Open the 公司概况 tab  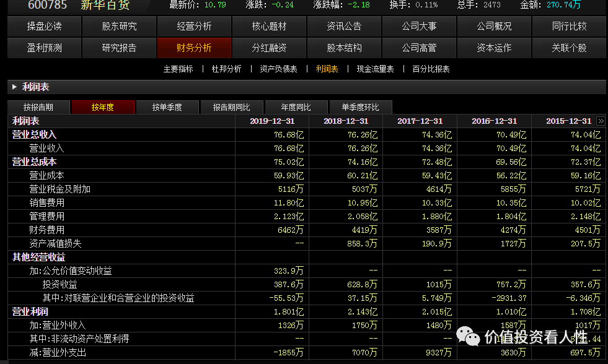tap(495, 27)
